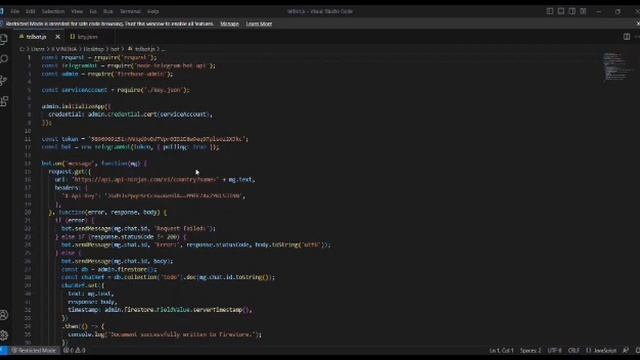640x360 pixels.
Task: Toggle the secondary side bar layout icon
Action: [572, 11]
